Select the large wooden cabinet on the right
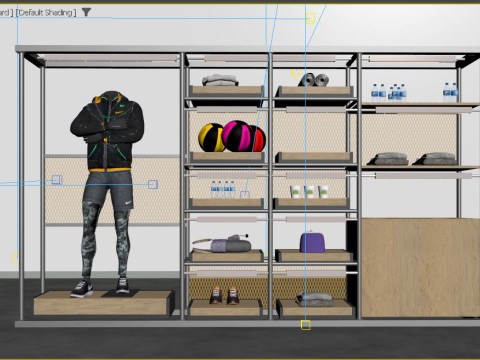 [x=421, y=268]
